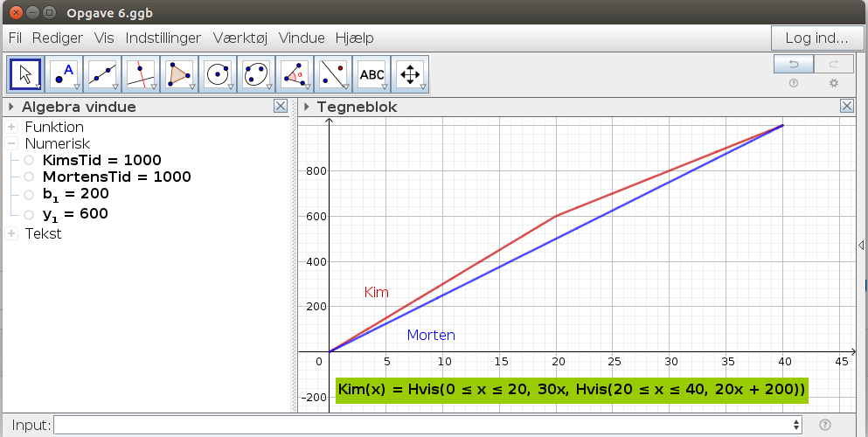Select the KimsTid = 1000 entry
The image size is (868, 437).
[x=102, y=160]
